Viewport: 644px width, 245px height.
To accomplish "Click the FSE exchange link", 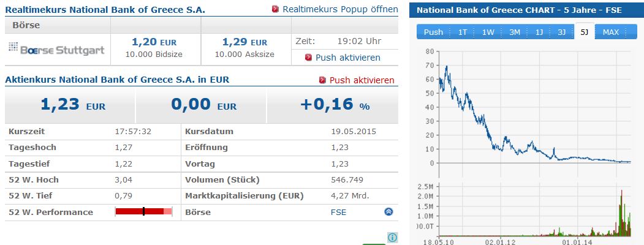I will (338, 212).
